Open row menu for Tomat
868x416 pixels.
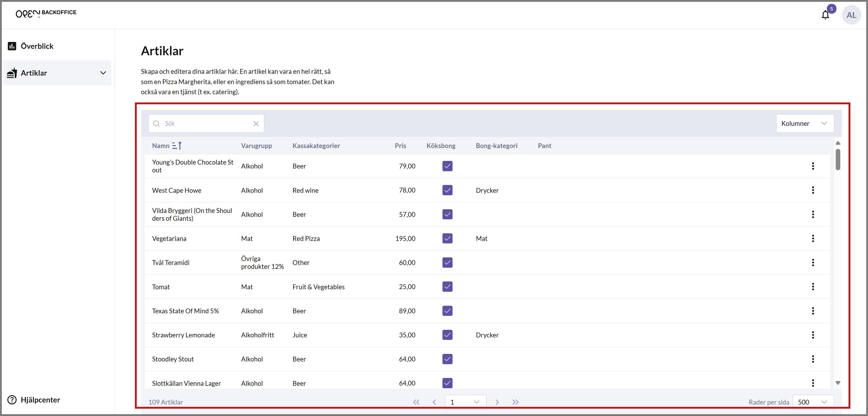813,287
